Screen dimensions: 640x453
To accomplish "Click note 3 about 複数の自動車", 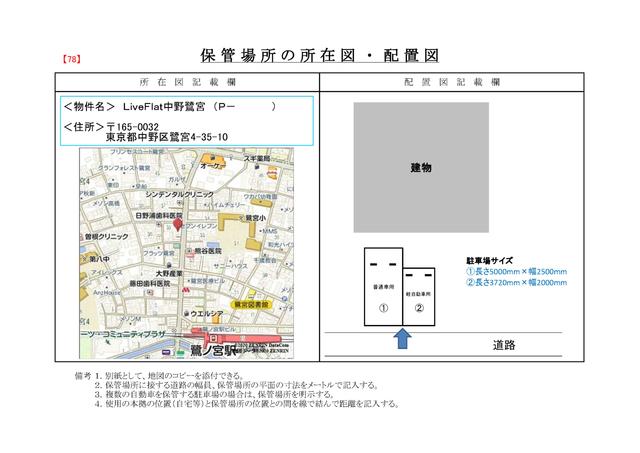I will click(215, 394).
